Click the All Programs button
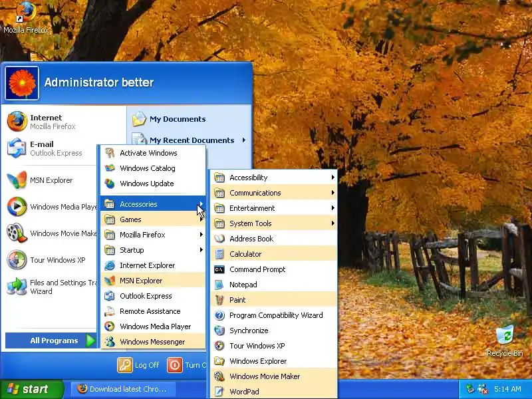The image size is (532, 399). coord(51,340)
